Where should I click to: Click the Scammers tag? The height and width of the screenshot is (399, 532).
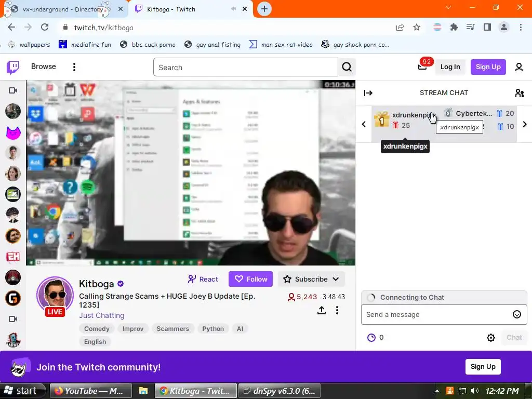[x=172, y=329]
